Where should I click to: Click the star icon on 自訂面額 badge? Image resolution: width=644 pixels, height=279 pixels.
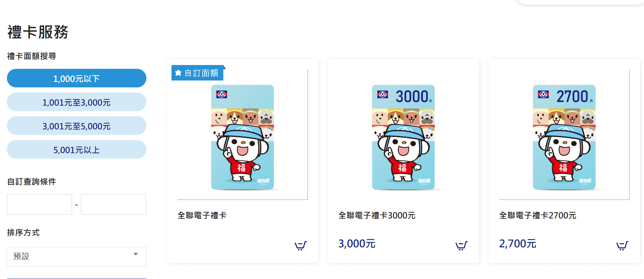[x=178, y=73]
